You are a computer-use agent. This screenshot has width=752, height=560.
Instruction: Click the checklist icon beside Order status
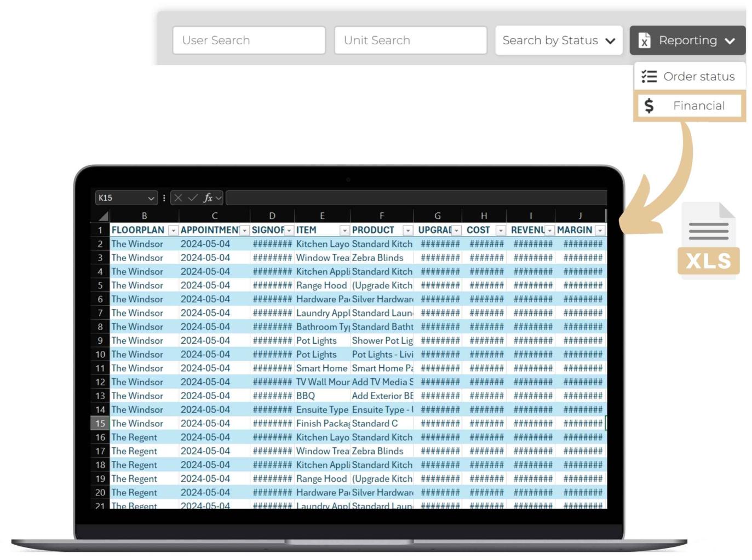point(650,77)
